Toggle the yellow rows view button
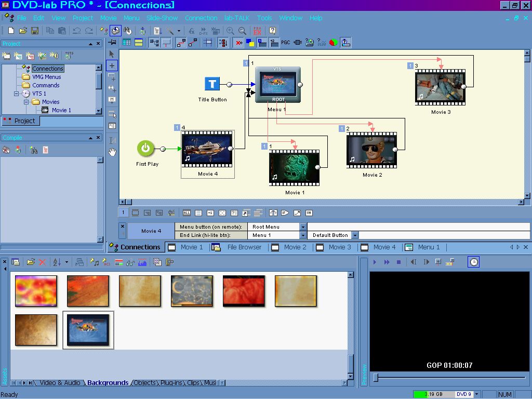Image resolution: width=532 pixels, height=399 pixels. pyautogui.click(x=138, y=43)
